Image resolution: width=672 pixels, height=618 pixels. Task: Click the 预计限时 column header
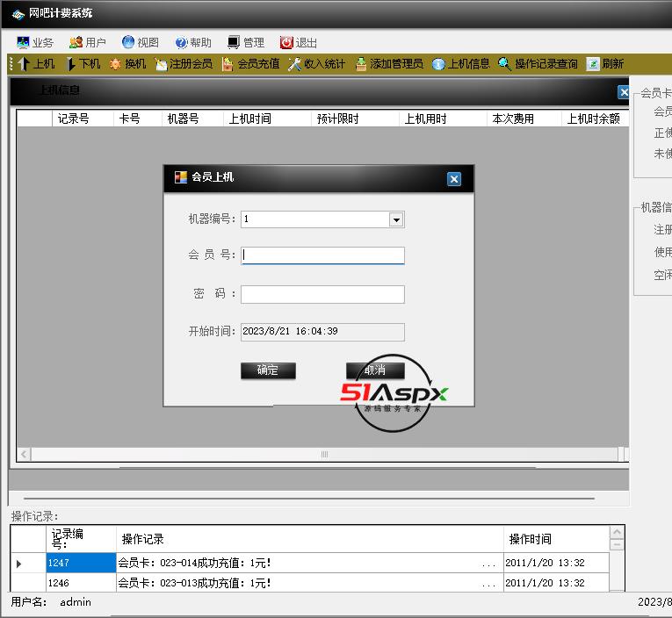[x=355, y=119]
